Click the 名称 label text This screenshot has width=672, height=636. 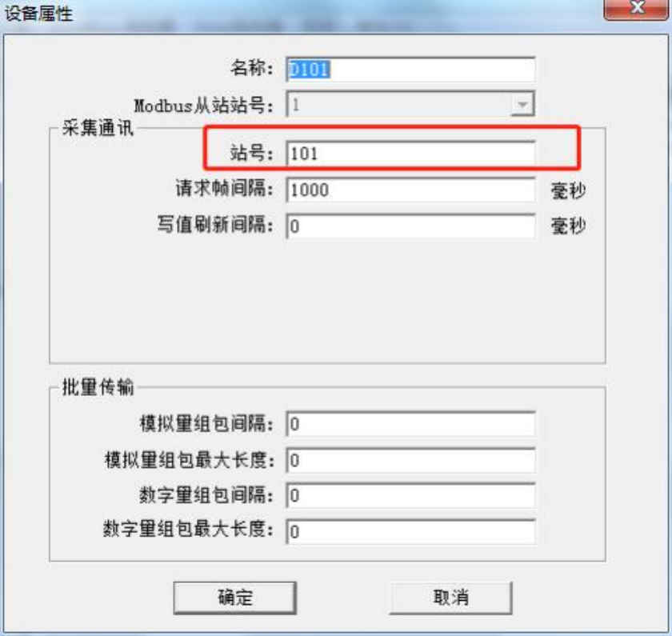tap(251, 68)
